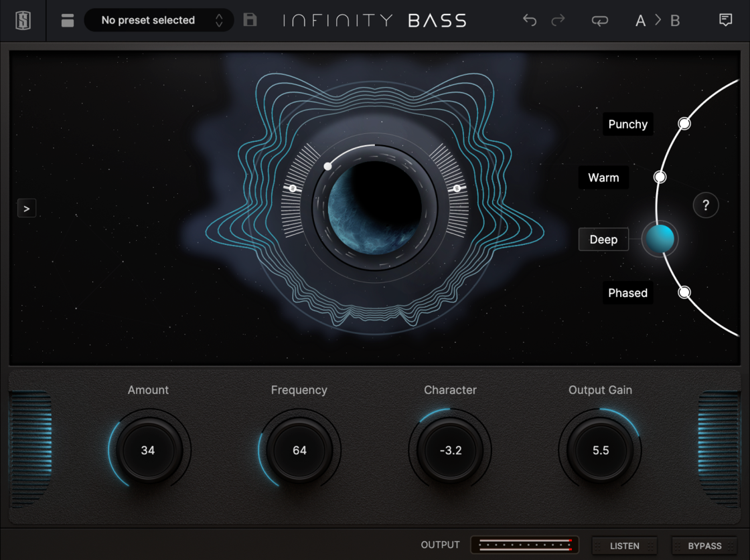
Task: Expand the left side panel arrow
Action: 27,209
